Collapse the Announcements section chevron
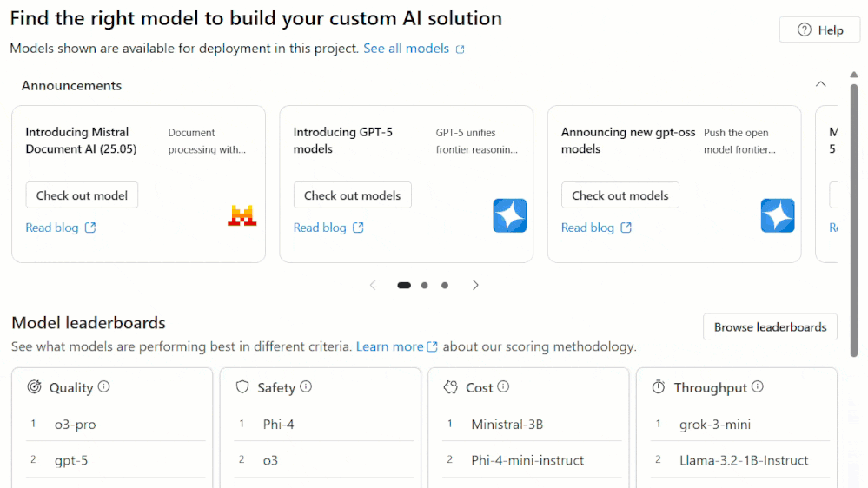The height and width of the screenshot is (488, 868). [820, 84]
